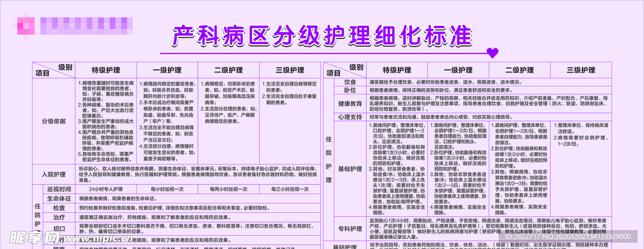This screenshot has height=249, width=644.
Task: Select 二级护理 header in the left table
Action: click(228, 70)
